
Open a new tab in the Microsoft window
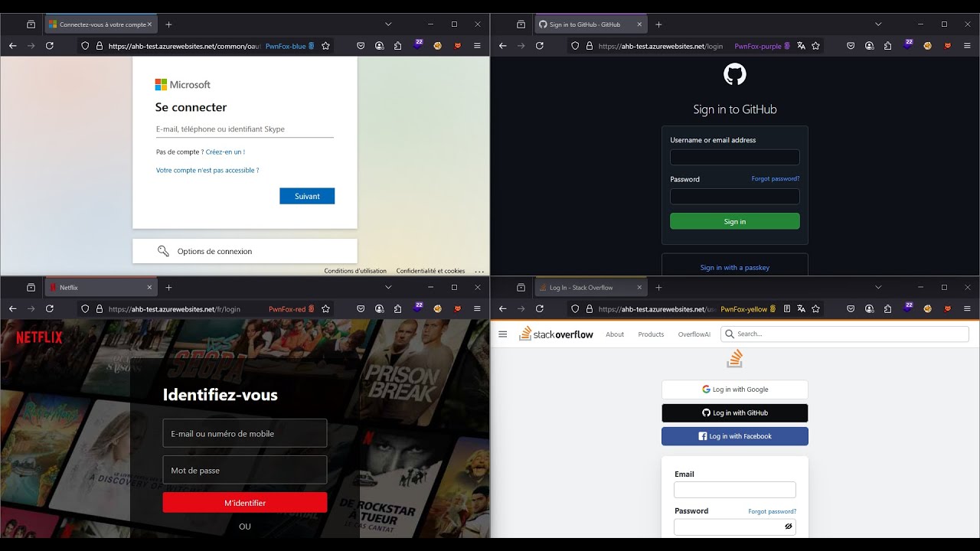(168, 24)
